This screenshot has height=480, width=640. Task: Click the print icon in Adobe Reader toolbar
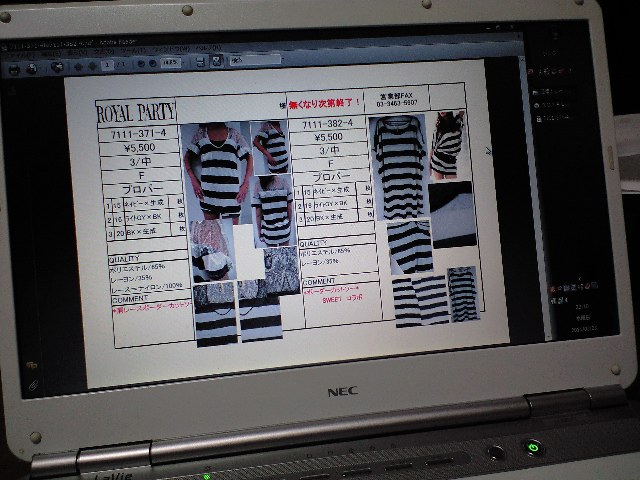14,69
